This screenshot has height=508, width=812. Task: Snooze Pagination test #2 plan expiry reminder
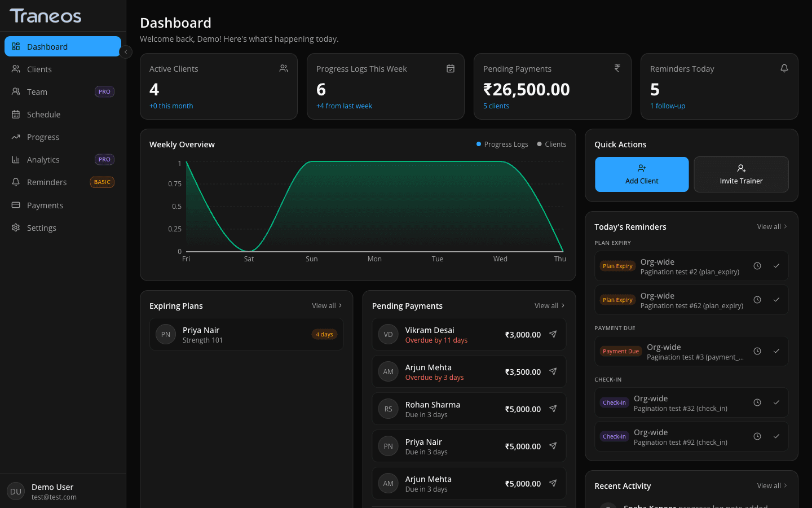(757, 266)
